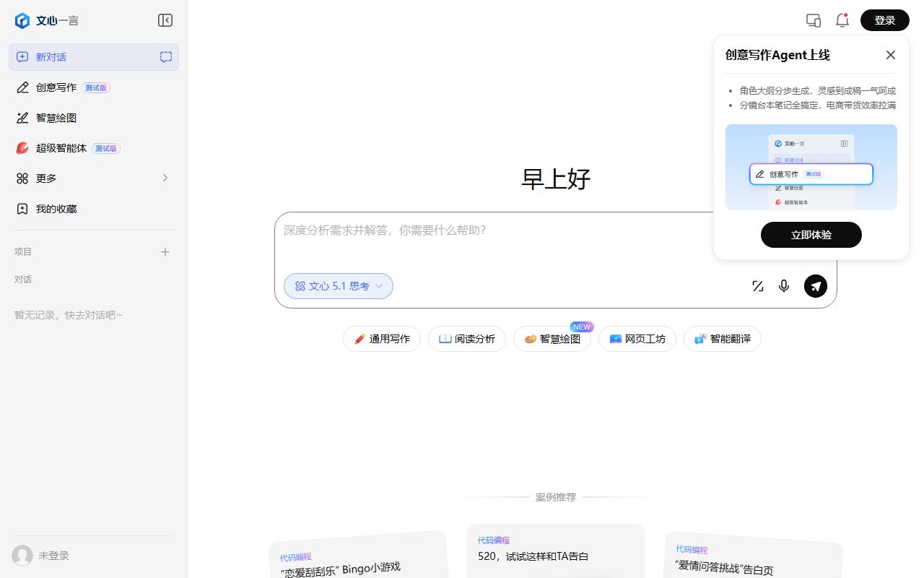Select the 智慧绘图 chip under input box

552,339
